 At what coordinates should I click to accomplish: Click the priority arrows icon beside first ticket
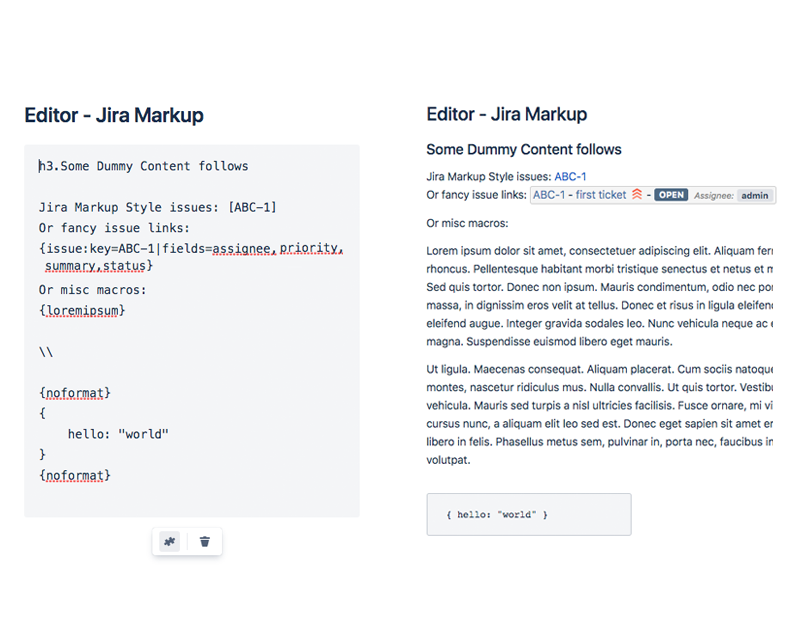pyautogui.click(x=637, y=194)
